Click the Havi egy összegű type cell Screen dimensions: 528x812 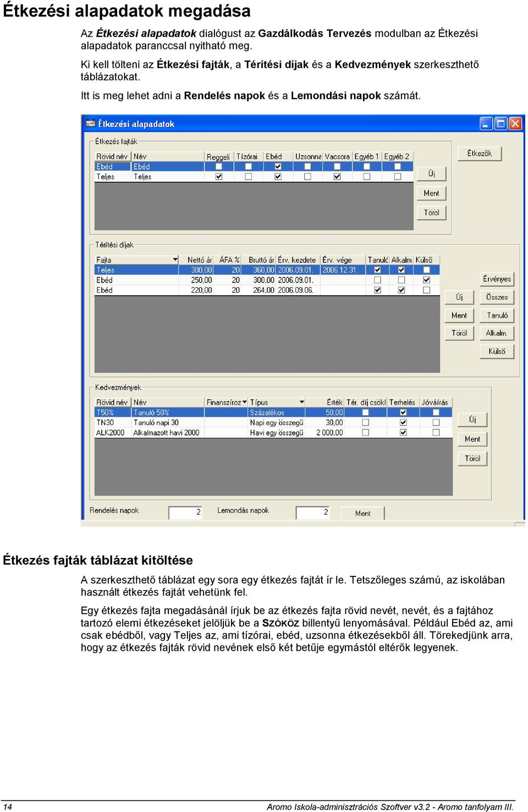pos(277,433)
